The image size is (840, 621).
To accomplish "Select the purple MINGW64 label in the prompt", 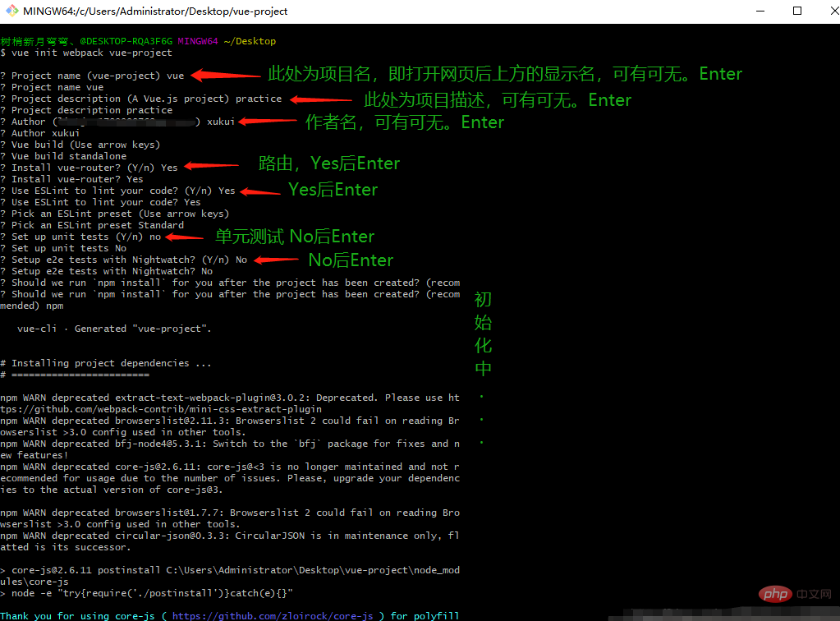I will 198,41.
